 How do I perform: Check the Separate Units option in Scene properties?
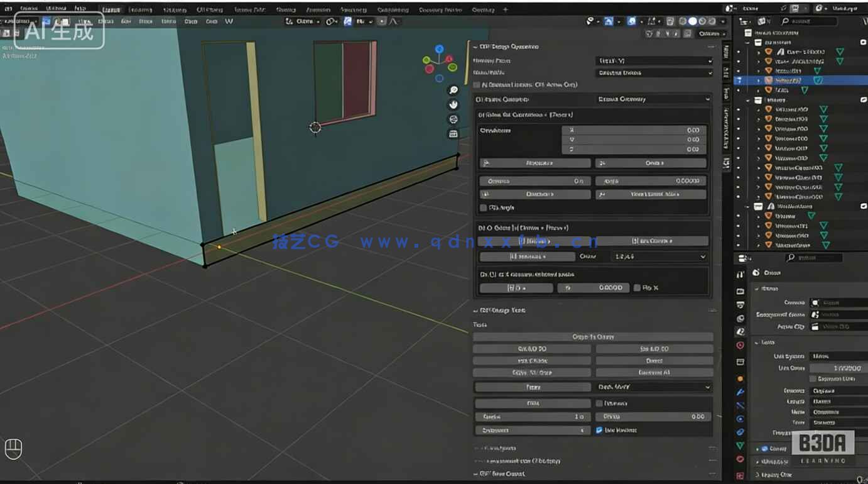(x=813, y=378)
